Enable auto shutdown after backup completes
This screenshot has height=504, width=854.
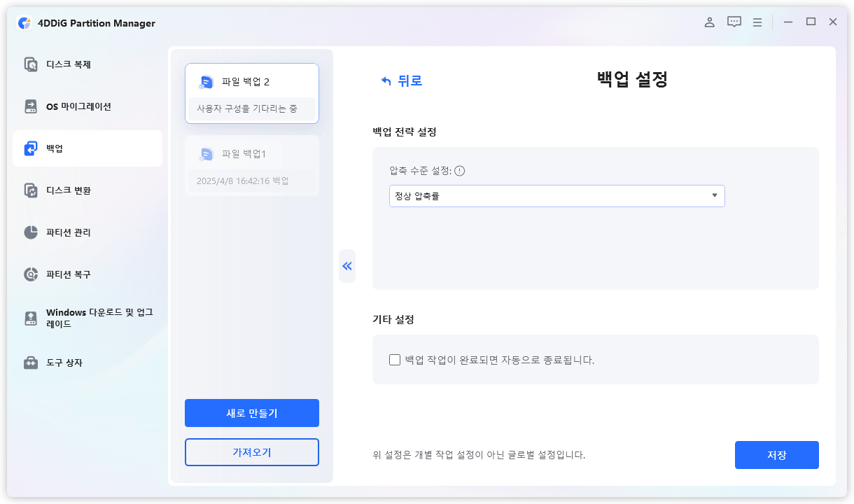tap(396, 359)
